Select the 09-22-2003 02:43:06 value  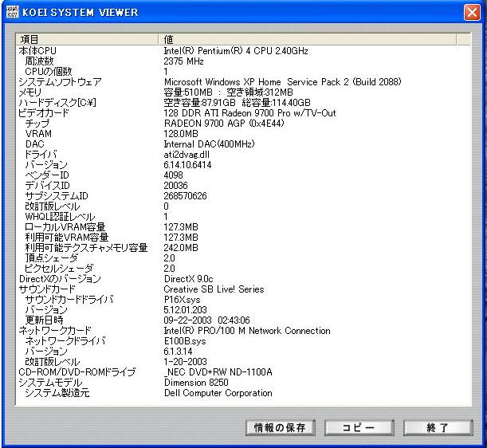tap(207, 320)
